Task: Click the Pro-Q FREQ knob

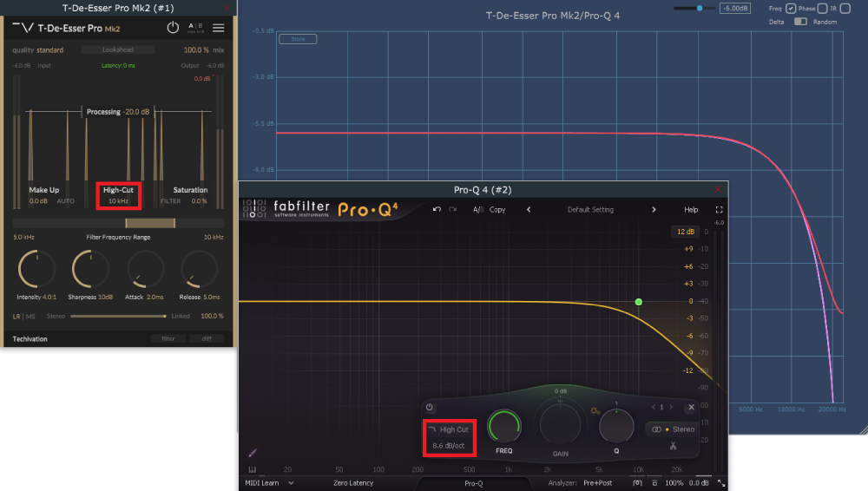Action: tap(503, 427)
